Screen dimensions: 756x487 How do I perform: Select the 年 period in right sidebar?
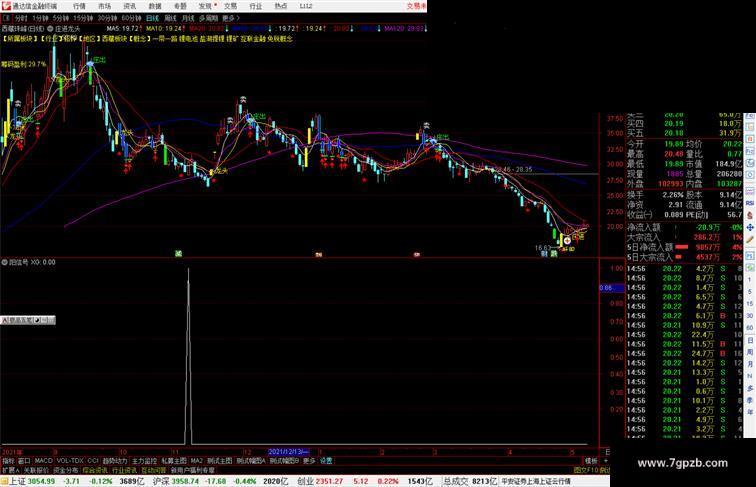point(750,412)
